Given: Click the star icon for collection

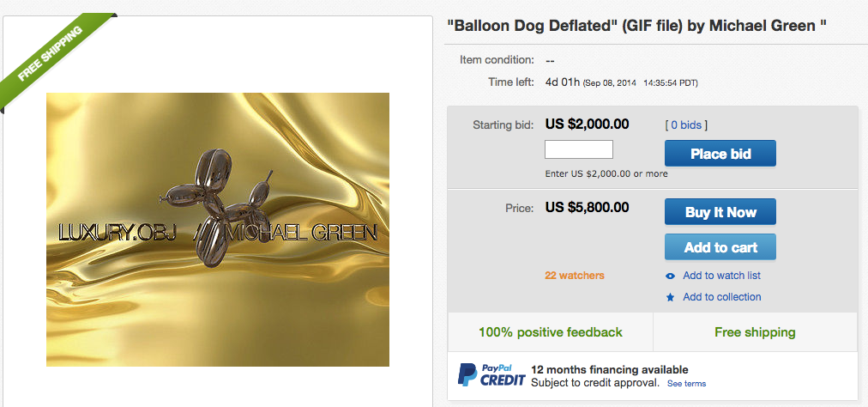Looking at the screenshot, I should pos(671,298).
